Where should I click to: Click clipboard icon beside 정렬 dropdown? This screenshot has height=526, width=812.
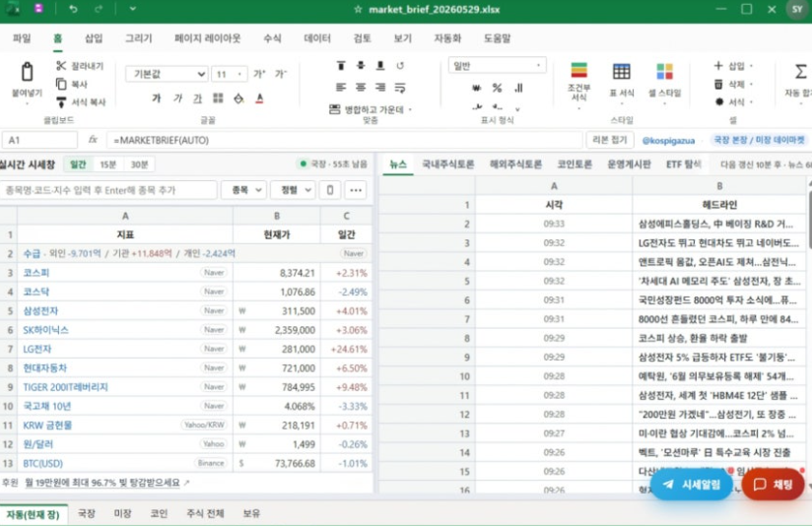pos(330,190)
